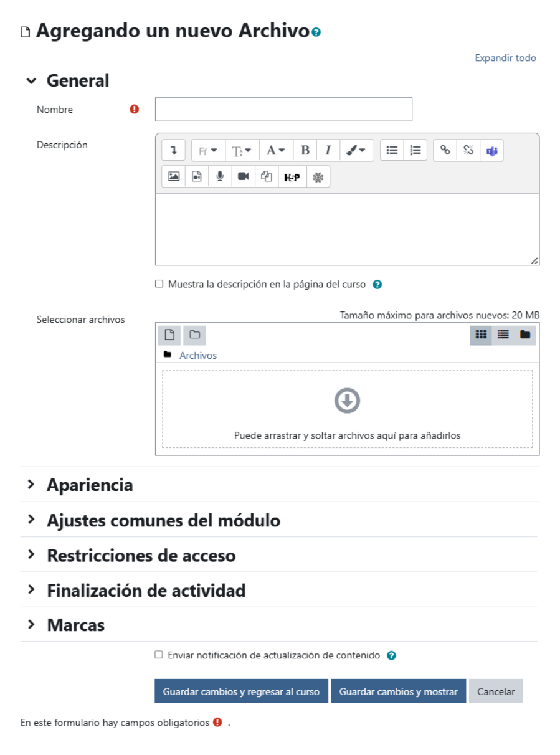The height and width of the screenshot is (755, 560).
Task: Insert H5P content
Action: [292, 176]
